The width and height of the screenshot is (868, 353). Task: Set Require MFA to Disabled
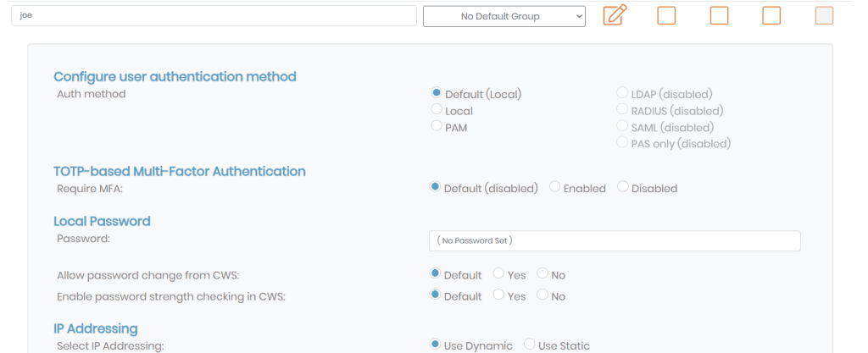623,187
